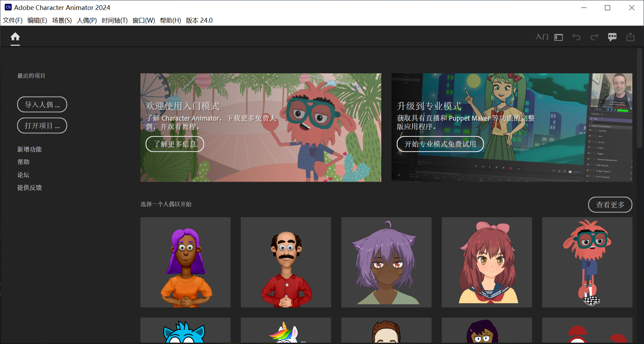Open the 编辑(E) menu
The width and height of the screenshot is (644, 344).
pyautogui.click(x=37, y=20)
